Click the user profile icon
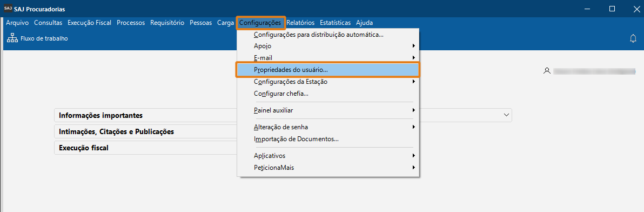 click(x=546, y=71)
